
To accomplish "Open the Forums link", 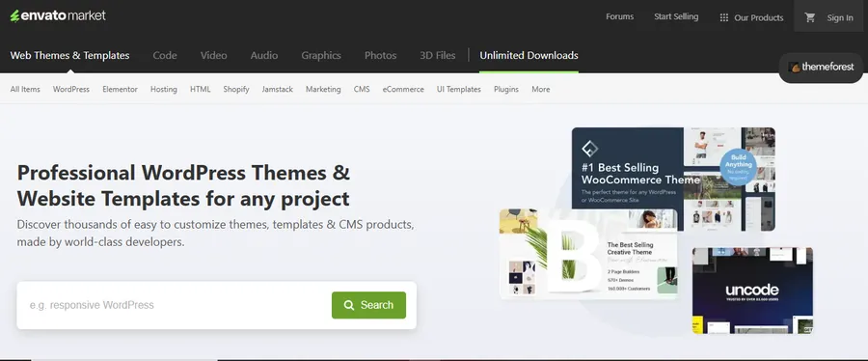I will (619, 16).
